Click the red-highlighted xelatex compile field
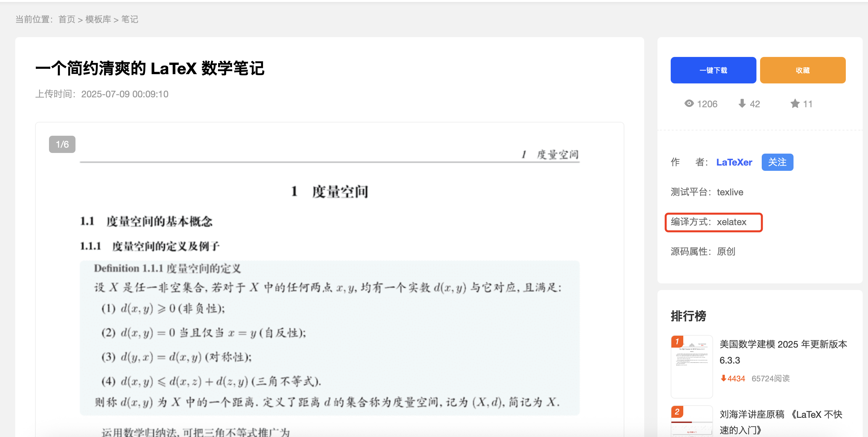The image size is (868, 437). (x=713, y=222)
